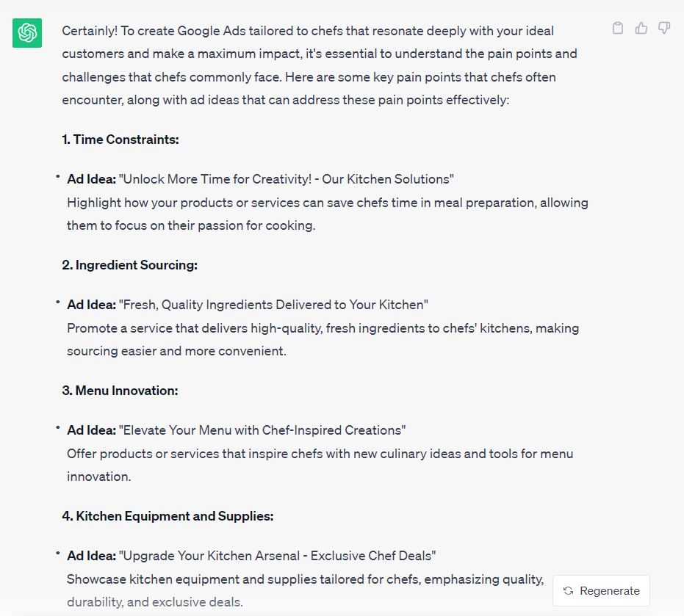Screen dimensions: 684x616
Task: Click the '2. Ingredient Sourcing:' heading
Action: pos(129,265)
